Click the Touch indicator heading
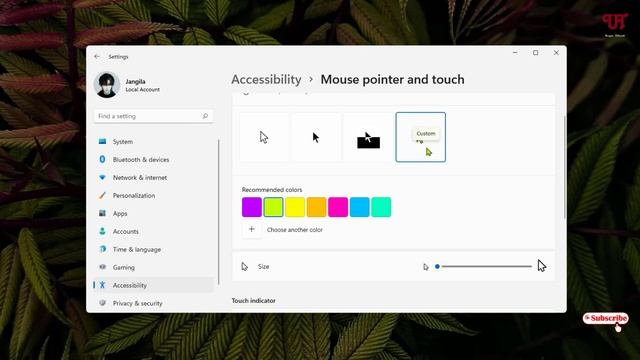640x360 pixels. 253,301
